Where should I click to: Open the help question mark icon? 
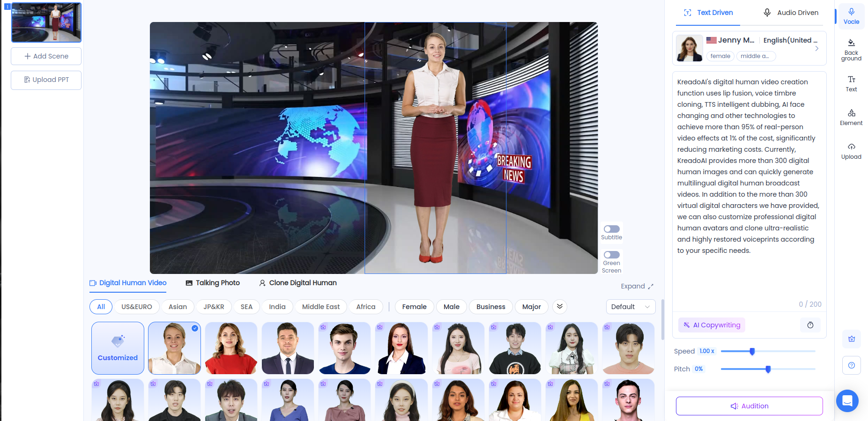coord(851,365)
